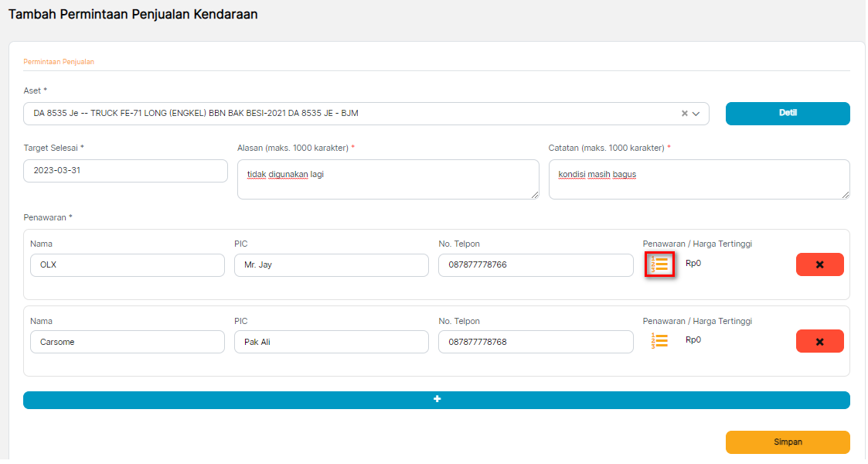Save the form with Simpan

point(787,442)
